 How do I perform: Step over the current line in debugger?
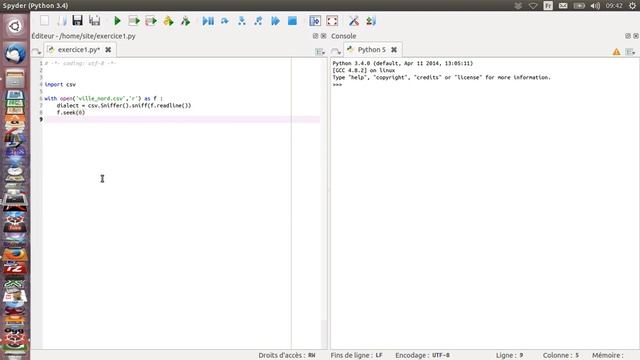point(225,21)
